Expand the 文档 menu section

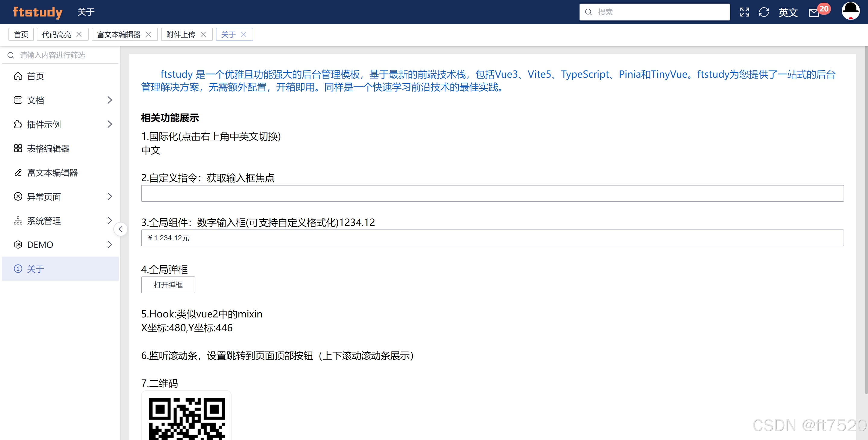109,100
